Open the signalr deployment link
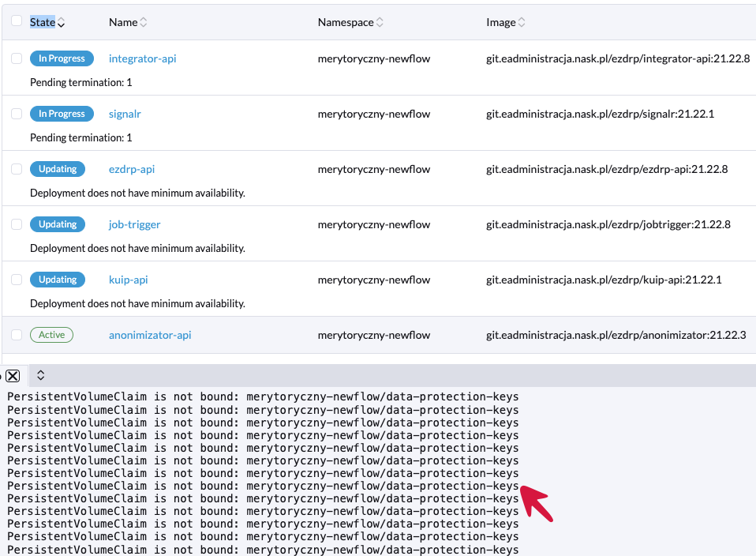The width and height of the screenshot is (756, 556). click(125, 115)
